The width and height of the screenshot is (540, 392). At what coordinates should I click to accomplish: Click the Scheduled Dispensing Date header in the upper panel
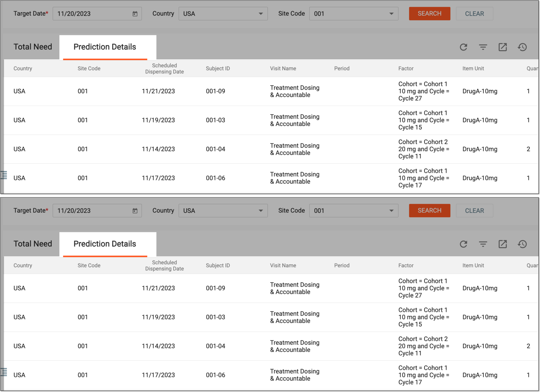point(165,68)
